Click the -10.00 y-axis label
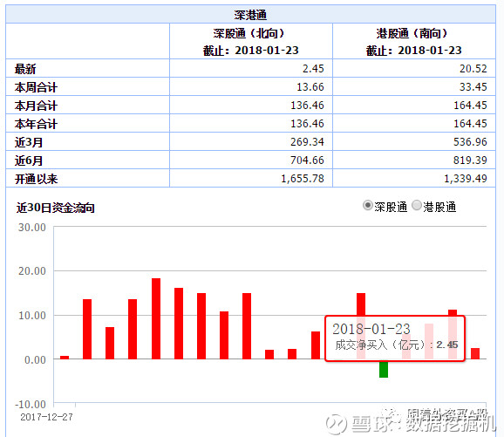Viewport: 504px width, 437px height. [31, 404]
